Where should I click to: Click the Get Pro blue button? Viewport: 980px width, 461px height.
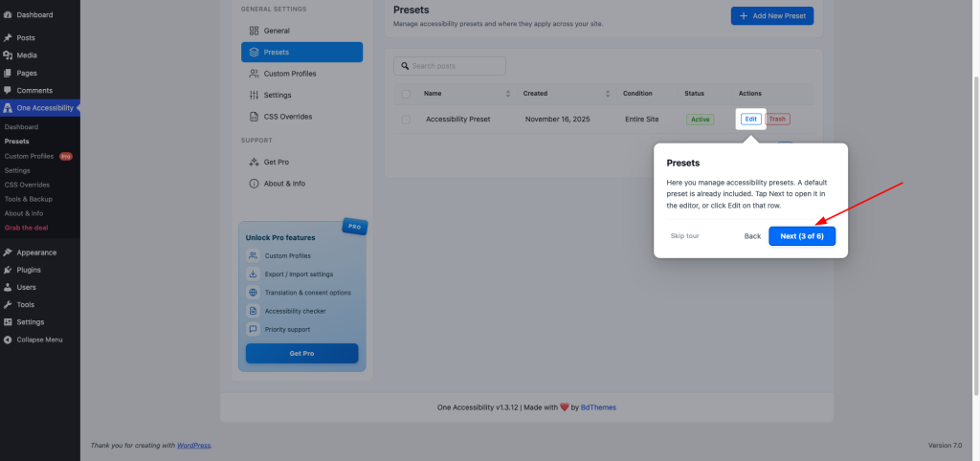tap(301, 354)
